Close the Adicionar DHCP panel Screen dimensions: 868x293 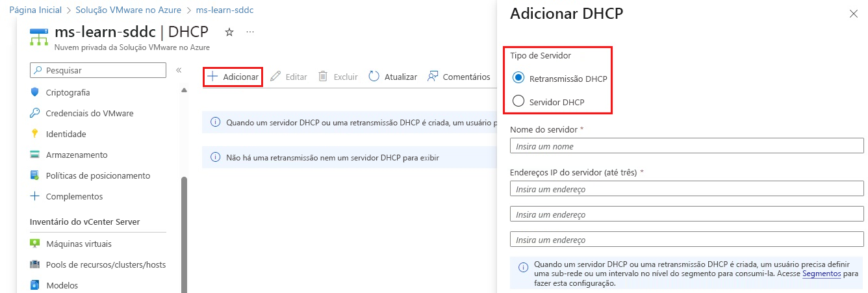tap(854, 14)
